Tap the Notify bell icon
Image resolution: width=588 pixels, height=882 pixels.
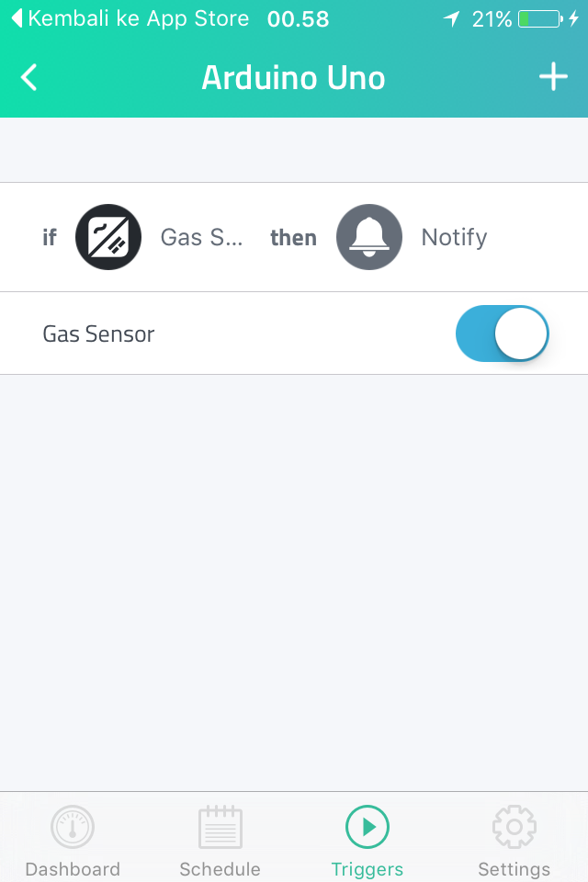[369, 237]
